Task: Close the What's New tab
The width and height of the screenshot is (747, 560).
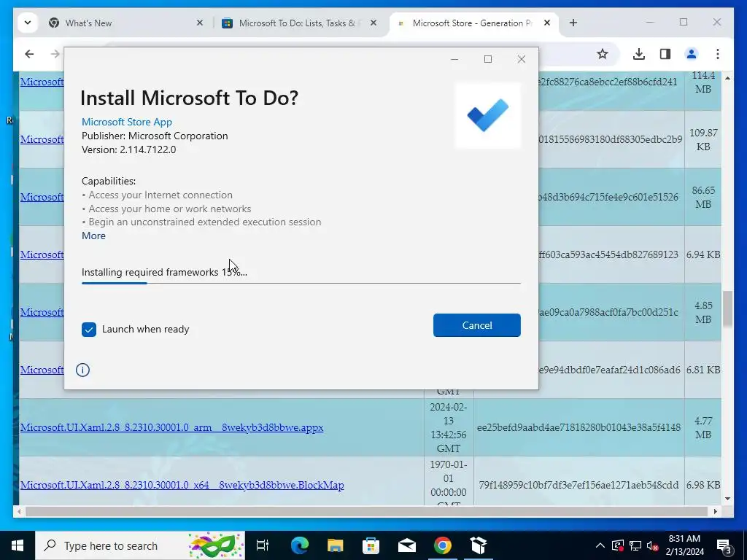Action: coord(200,23)
